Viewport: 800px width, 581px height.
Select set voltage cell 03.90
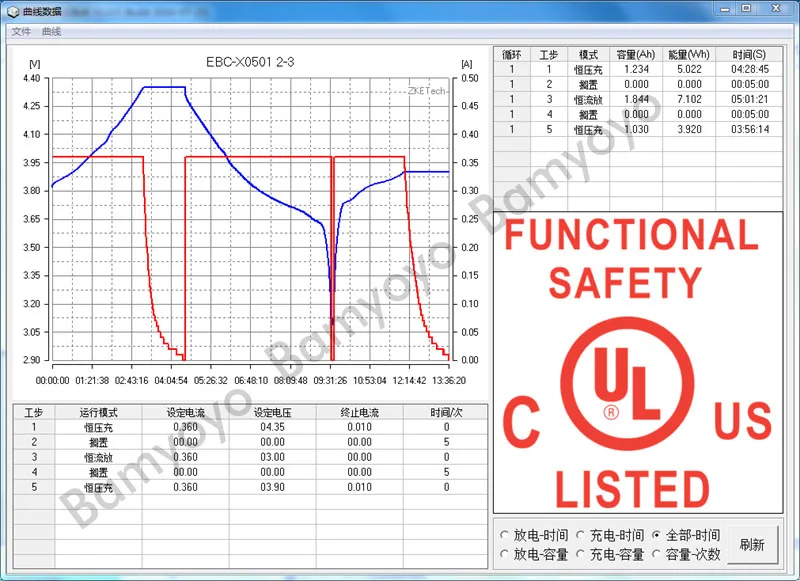pyautogui.click(x=272, y=487)
